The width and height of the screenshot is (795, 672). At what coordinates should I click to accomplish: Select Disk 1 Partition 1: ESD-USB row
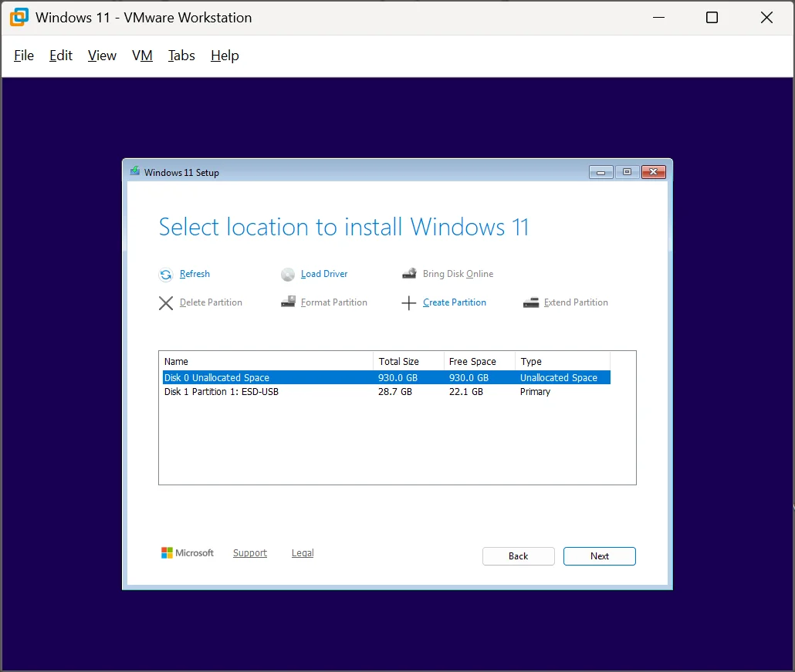point(387,392)
